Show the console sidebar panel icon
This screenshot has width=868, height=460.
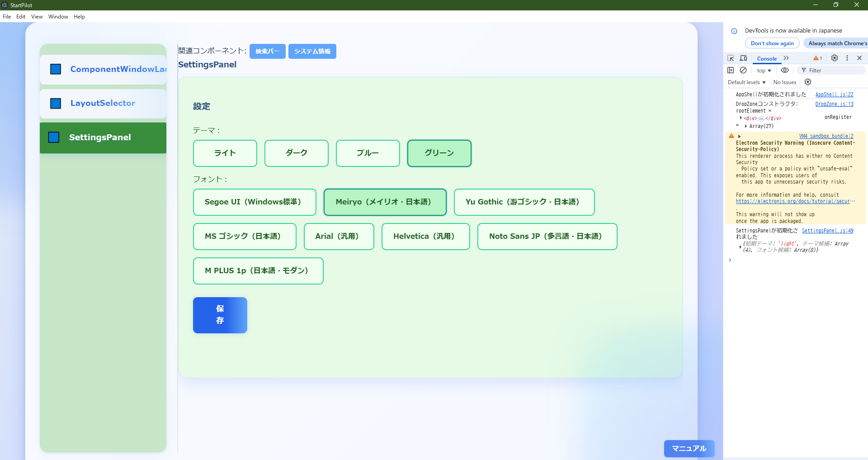coord(731,70)
